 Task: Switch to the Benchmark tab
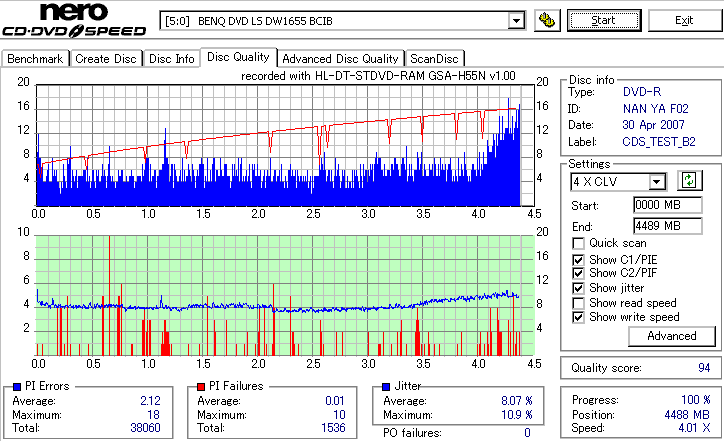pos(35,59)
